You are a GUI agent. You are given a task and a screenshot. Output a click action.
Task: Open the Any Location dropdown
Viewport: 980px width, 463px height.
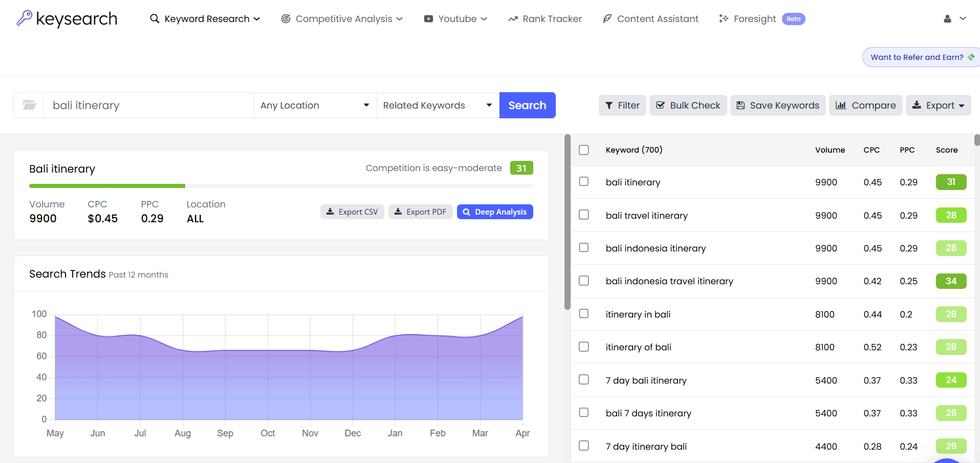point(315,106)
